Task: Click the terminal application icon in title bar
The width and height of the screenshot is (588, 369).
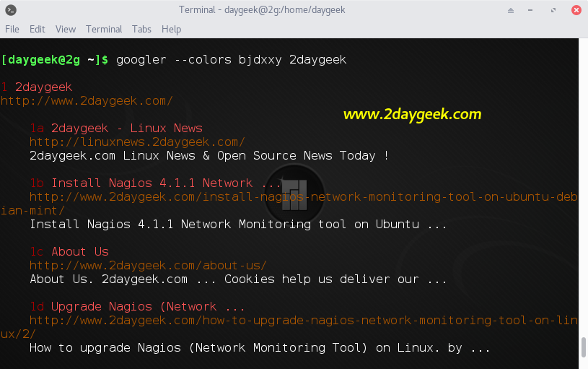Action: 11,10
